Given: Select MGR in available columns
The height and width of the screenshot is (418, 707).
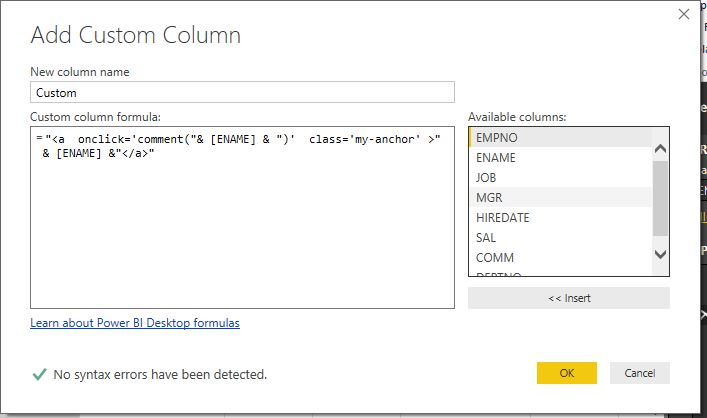Looking at the screenshot, I should [560, 198].
